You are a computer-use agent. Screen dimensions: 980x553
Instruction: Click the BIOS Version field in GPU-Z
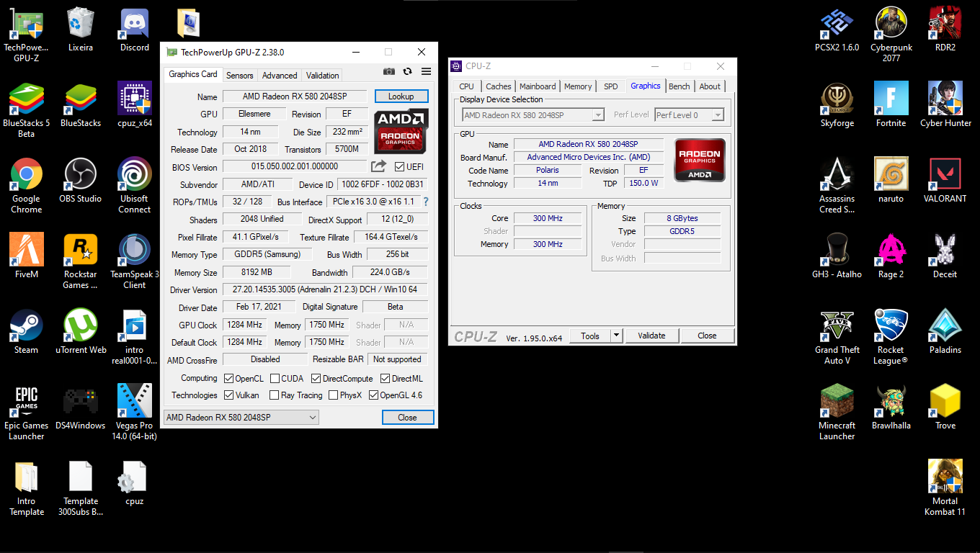[295, 166]
